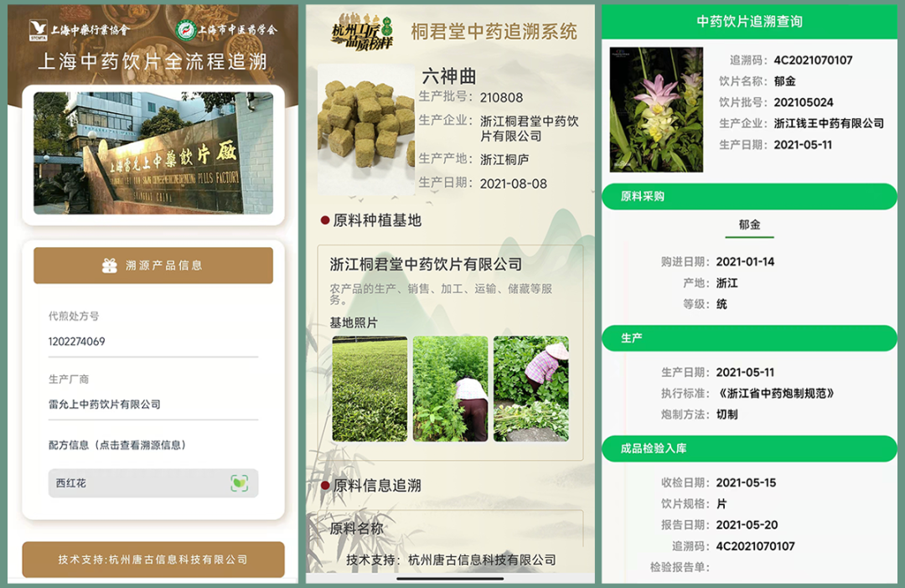
Task: Click the green 生产 section header
Action: (749, 338)
